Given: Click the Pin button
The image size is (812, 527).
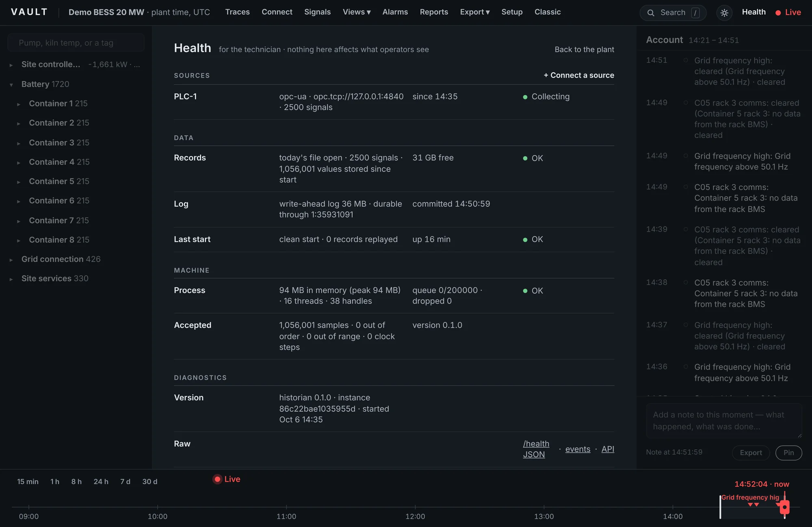Looking at the screenshot, I should 788,453.
